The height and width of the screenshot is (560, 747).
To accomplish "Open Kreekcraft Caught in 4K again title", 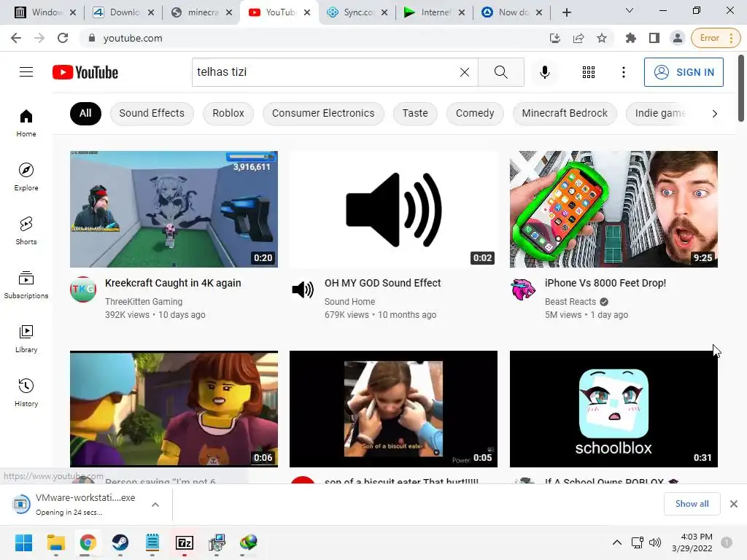I will click(173, 283).
